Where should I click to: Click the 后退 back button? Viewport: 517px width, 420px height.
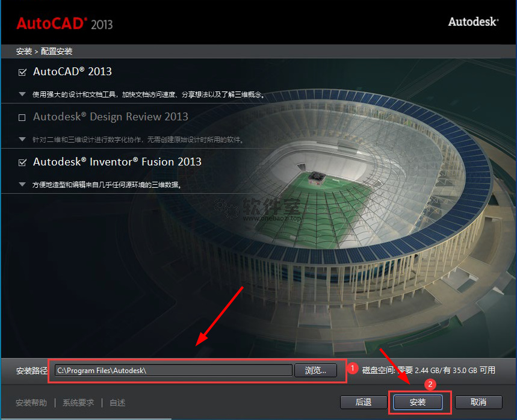tap(364, 402)
